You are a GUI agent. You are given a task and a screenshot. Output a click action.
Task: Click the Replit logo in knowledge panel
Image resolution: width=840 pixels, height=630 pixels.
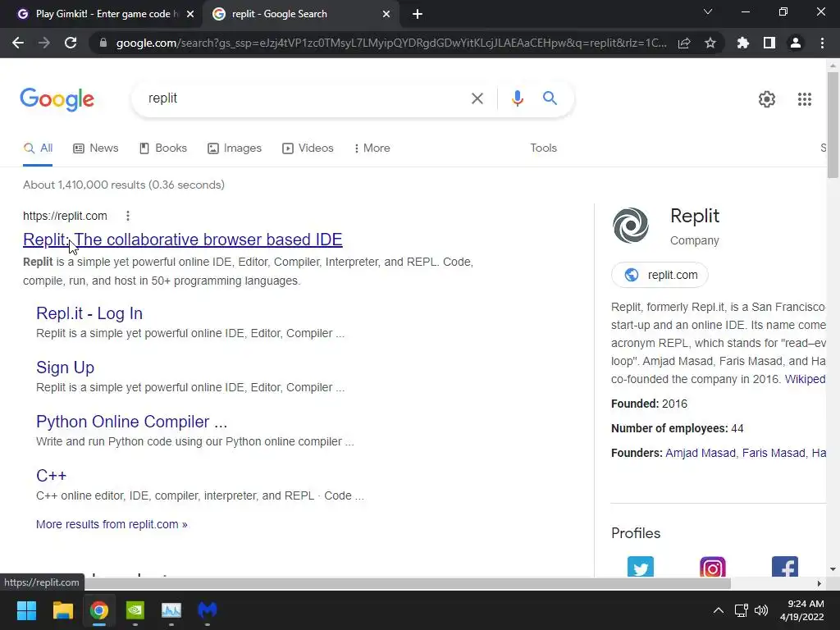tap(631, 225)
